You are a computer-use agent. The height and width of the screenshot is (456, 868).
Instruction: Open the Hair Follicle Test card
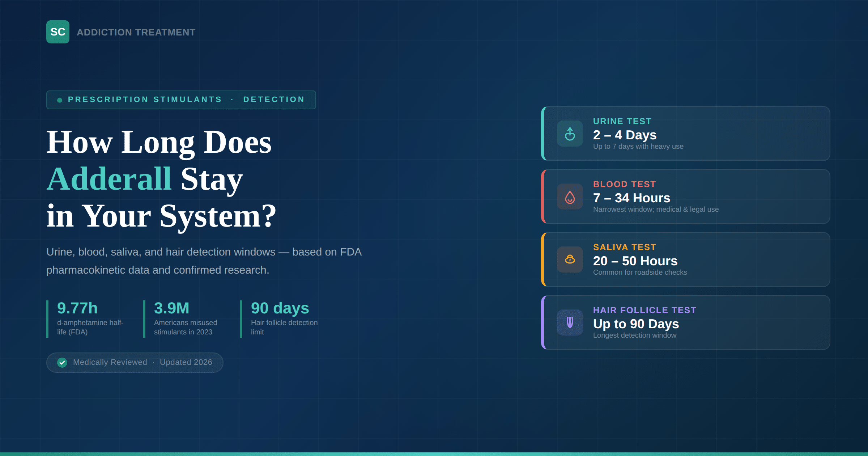(686, 322)
